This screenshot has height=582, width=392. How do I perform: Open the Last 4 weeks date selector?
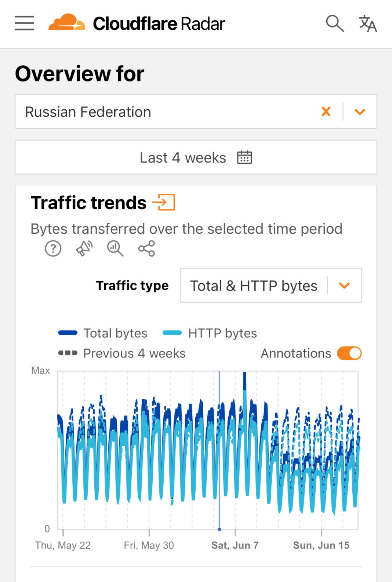[x=196, y=157]
